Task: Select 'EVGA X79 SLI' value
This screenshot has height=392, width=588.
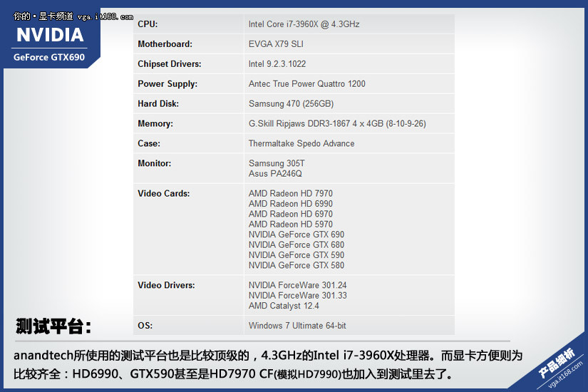Action: [x=276, y=44]
